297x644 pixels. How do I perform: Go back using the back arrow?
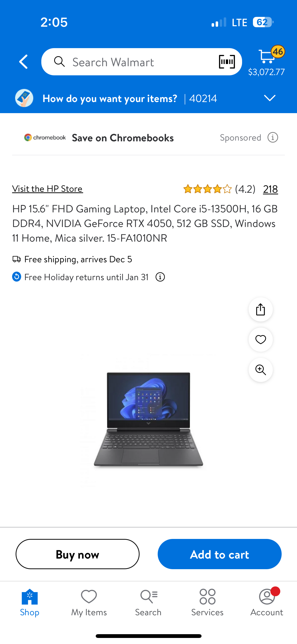click(24, 62)
